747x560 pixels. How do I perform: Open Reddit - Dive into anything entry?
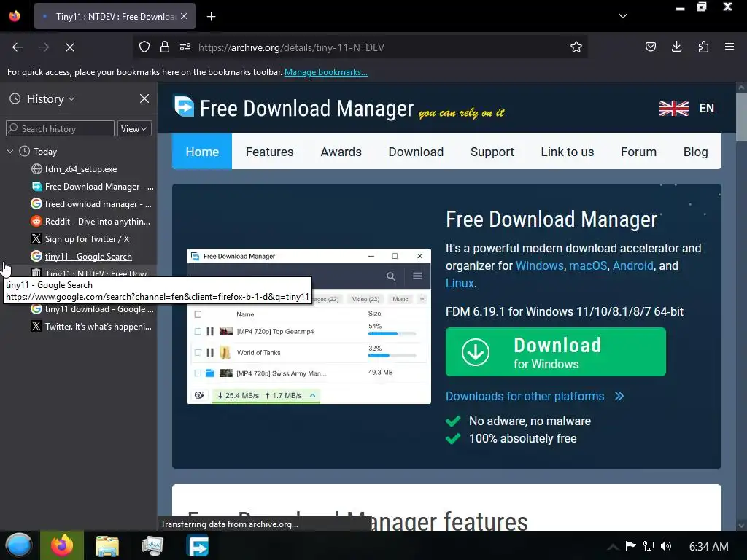90,222
